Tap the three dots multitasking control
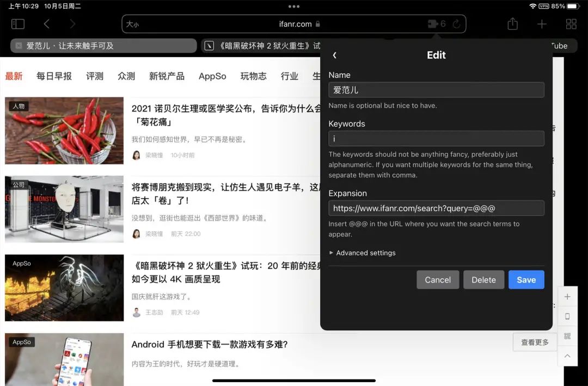Image resolution: width=588 pixels, height=386 pixels. [x=294, y=7]
